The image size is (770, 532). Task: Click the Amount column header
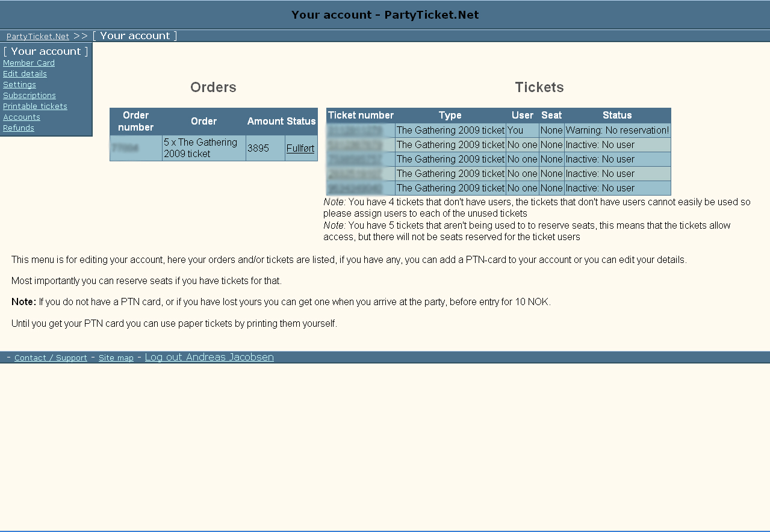click(265, 121)
